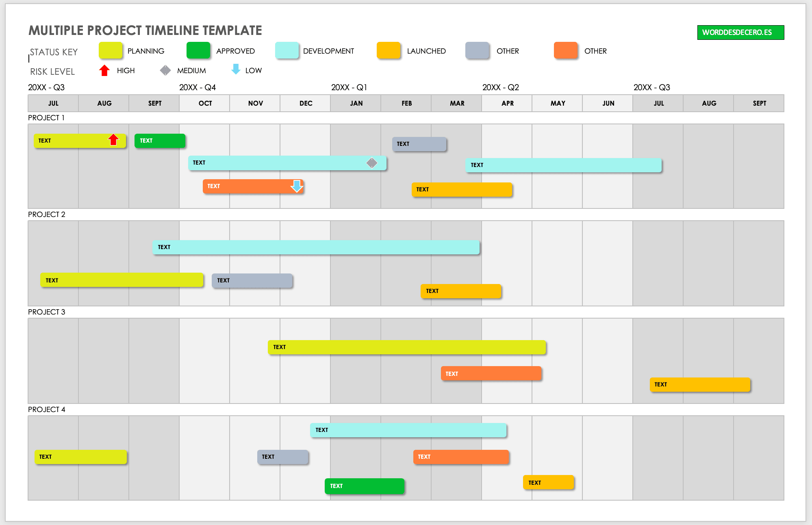Viewport: 812px width, 525px height.
Task: Click the OCT month header cell
Action: 204,103
